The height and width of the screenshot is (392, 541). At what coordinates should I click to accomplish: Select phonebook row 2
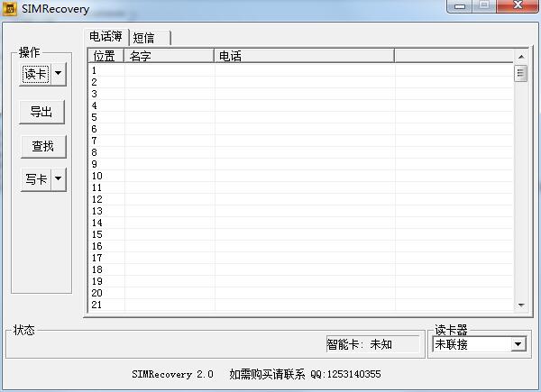[x=301, y=82]
